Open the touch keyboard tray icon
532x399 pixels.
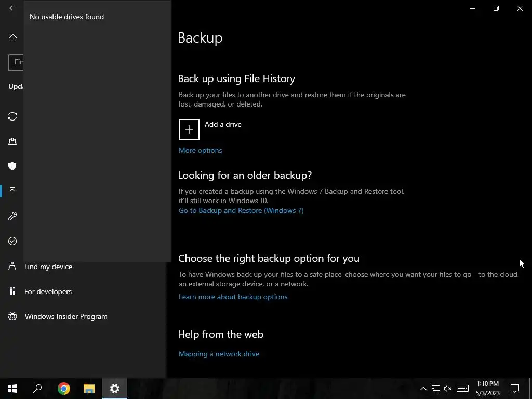[462, 389]
